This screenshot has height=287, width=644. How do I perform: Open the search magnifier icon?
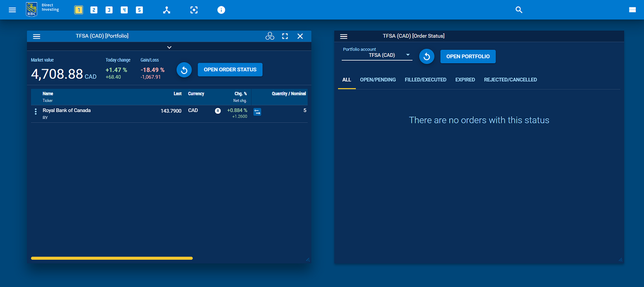point(519,10)
